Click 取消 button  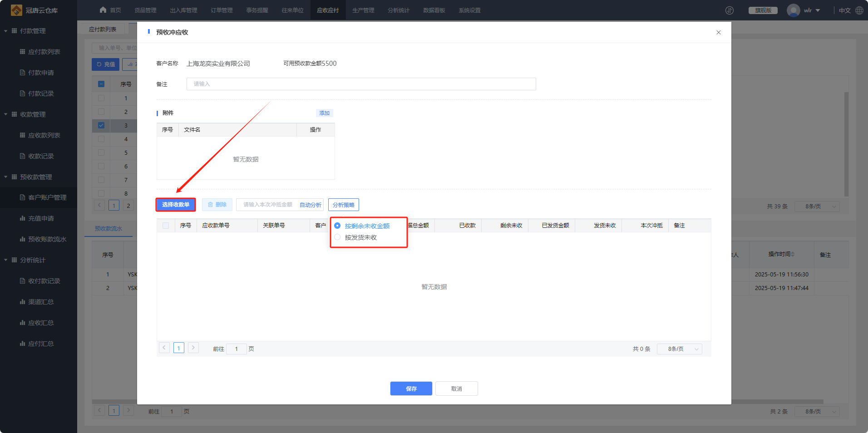click(457, 389)
